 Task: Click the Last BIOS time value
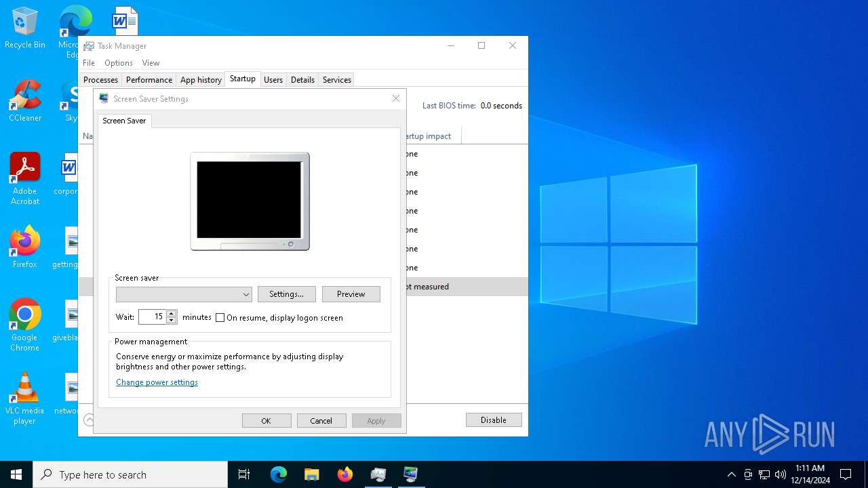501,106
